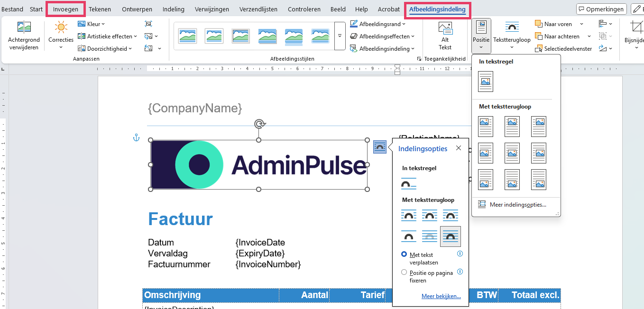The width and height of the screenshot is (644, 309).
Task: Close the Indelingsopties popup
Action: pyautogui.click(x=459, y=148)
